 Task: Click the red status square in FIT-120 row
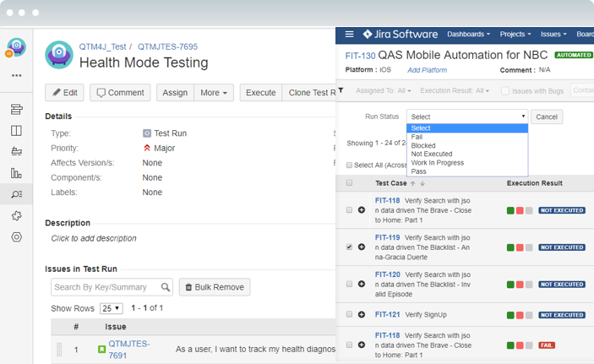pyautogui.click(x=520, y=285)
